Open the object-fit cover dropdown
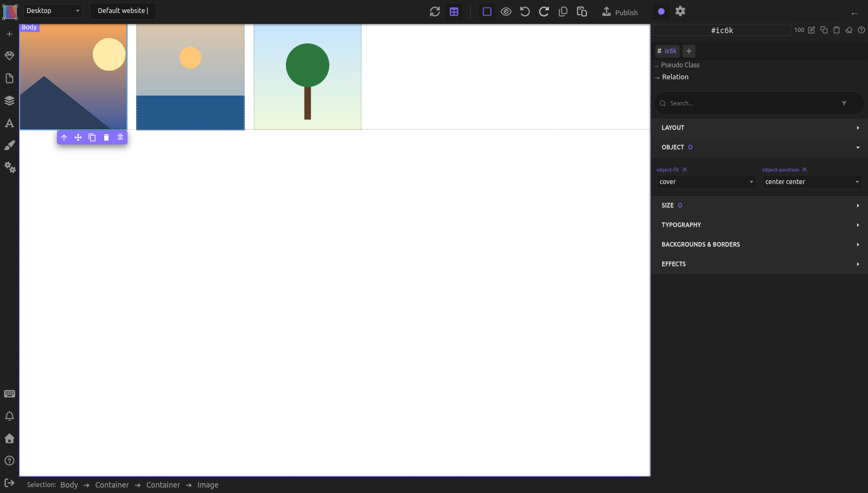Screen dimensions: 868x493 (706, 182)
